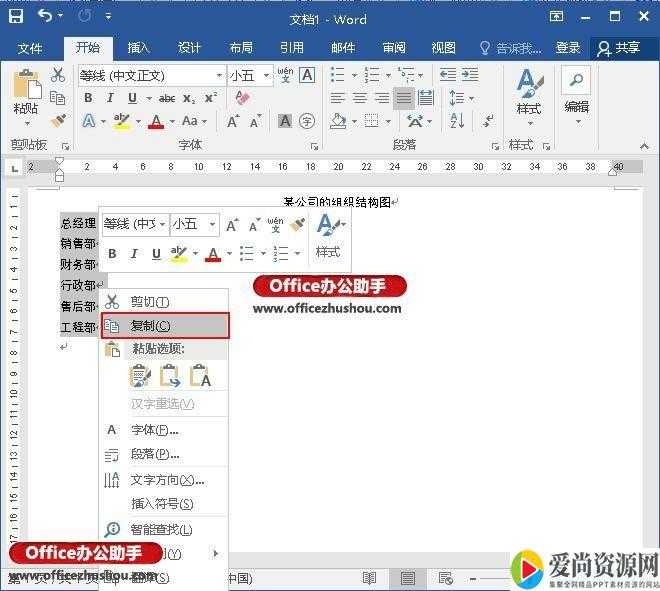Toggle Bold in the mini toolbar
This screenshot has height=591, width=660.
coord(112,254)
